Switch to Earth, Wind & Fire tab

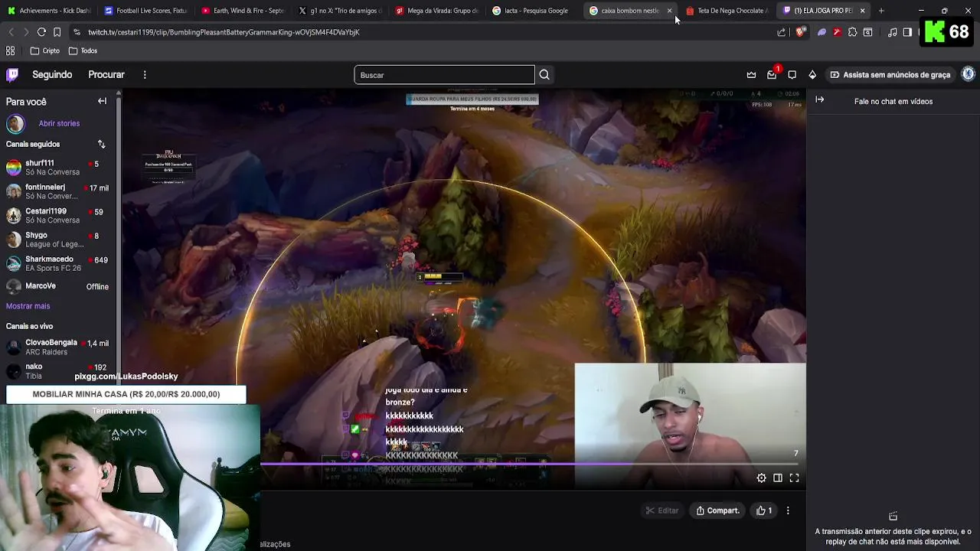[242, 11]
